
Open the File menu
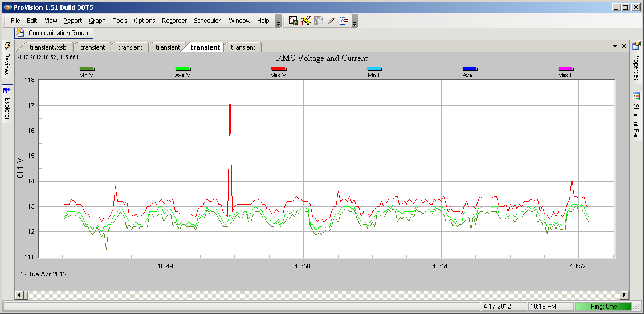pos(15,21)
